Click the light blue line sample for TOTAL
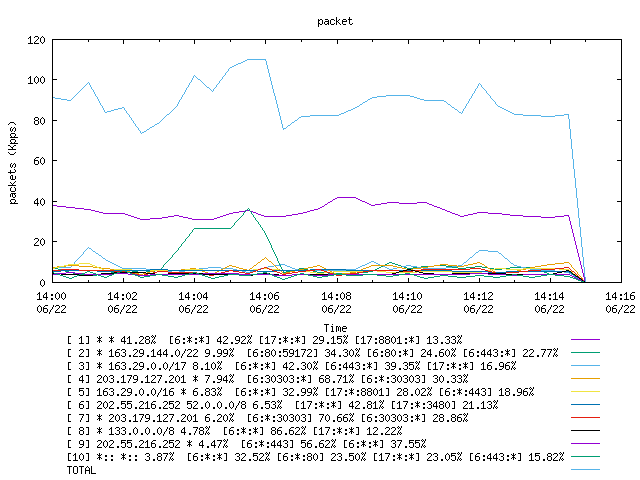This screenshot has height=480, width=640. [585, 470]
